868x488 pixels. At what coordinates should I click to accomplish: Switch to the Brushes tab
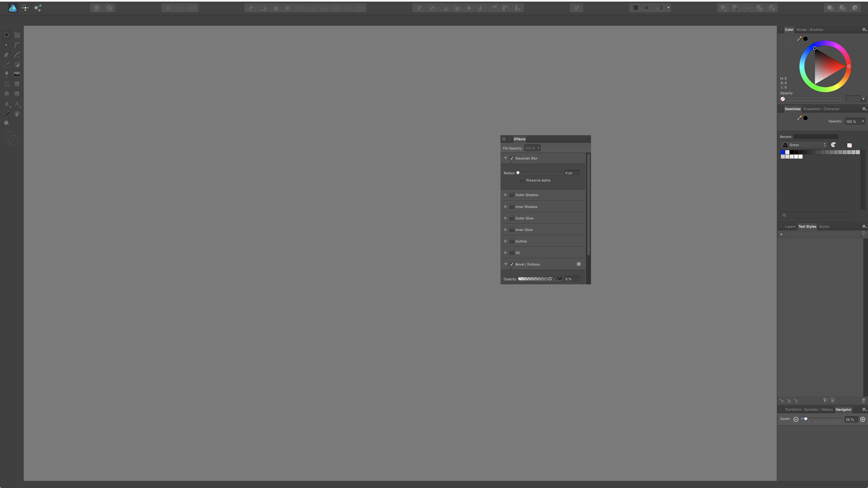click(x=816, y=30)
